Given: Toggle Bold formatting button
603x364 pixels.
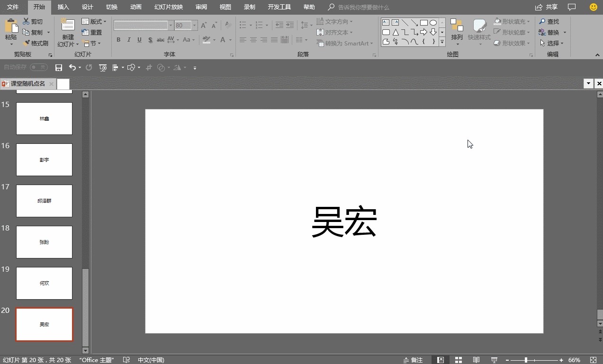Looking at the screenshot, I should tap(118, 40).
